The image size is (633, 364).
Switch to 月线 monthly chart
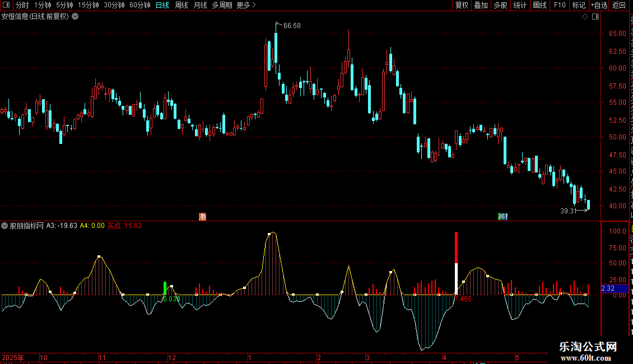[x=200, y=5]
